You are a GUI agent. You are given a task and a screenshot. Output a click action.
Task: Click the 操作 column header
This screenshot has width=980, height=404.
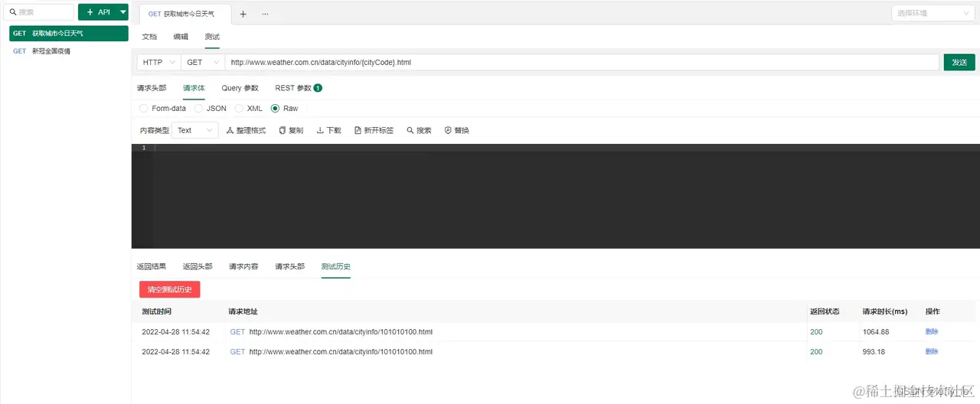[933, 311]
